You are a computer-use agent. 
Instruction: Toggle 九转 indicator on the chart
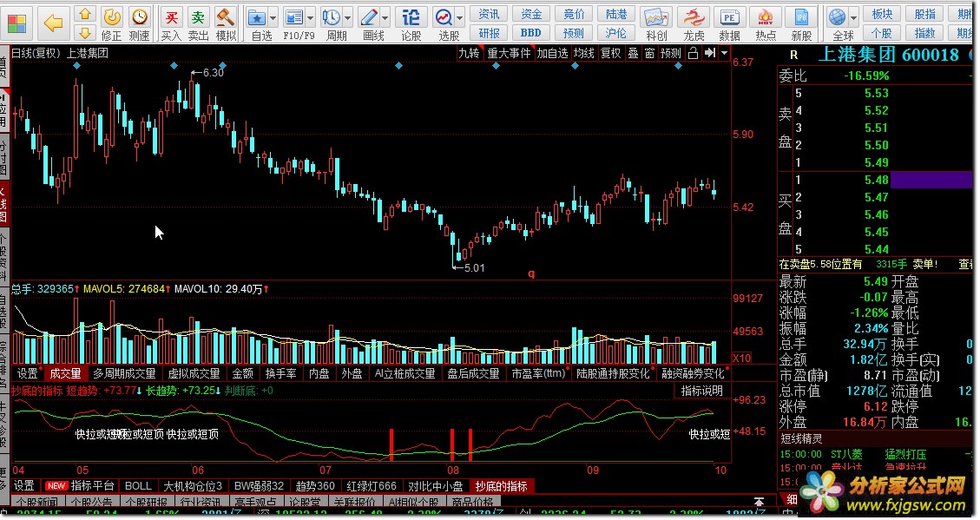point(469,53)
